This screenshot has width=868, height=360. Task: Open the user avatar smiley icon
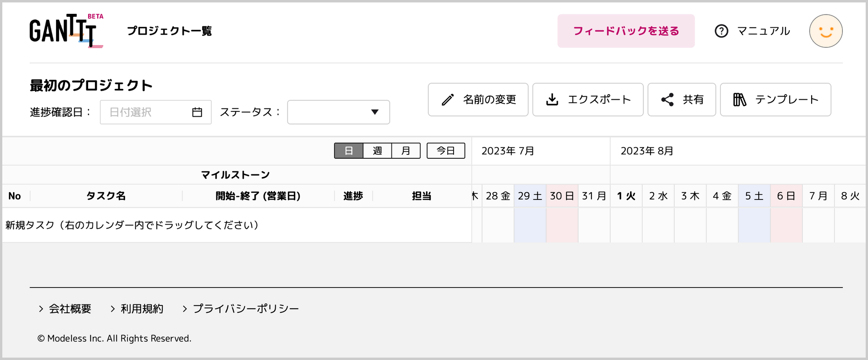pyautogui.click(x=825, y=31)
